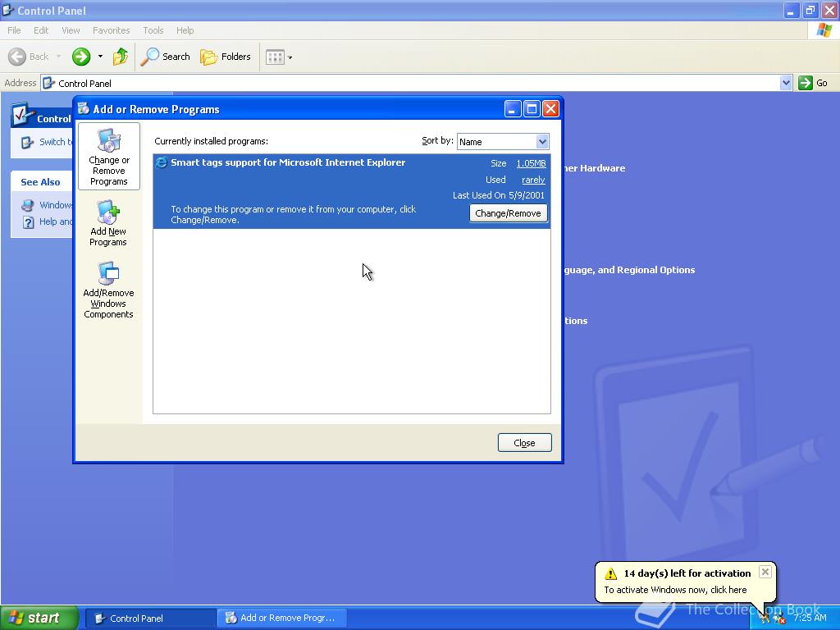Click the Help and Support question mark icon
Image resolution: width=840 pixels, height=630 pixels.
tap(29, 222)
